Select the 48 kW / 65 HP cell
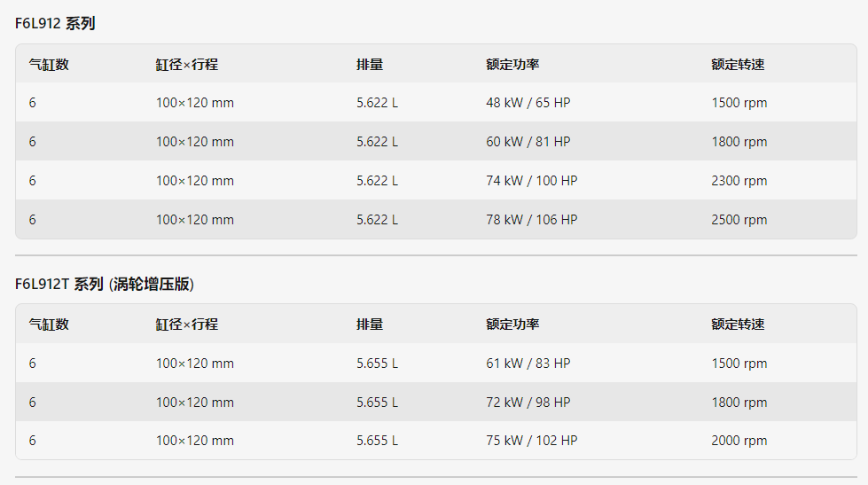Viewport: 868px width, 485px height. tap(528, 103)
